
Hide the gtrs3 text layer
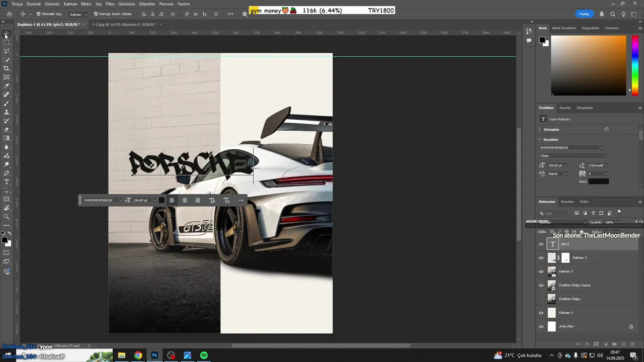coord(541,244)
